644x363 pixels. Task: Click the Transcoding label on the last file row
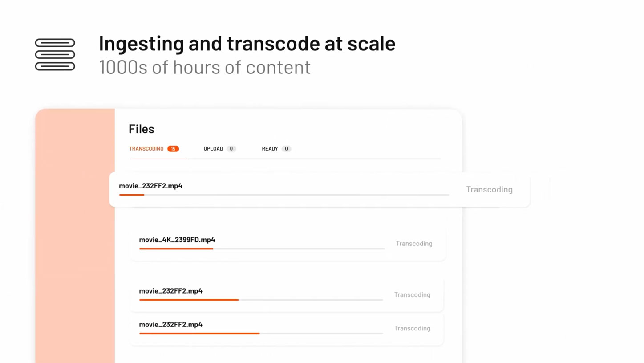click(412, 328)
